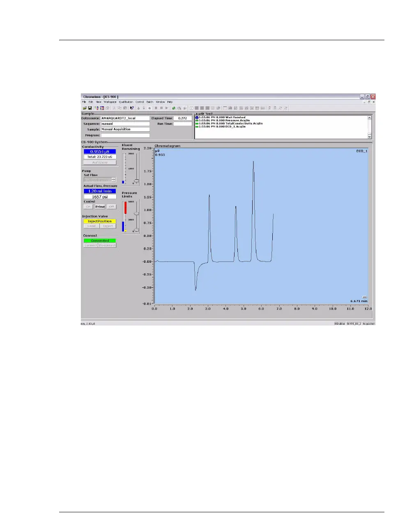Open the Window menu
This screenshot has height=532, width=414.
[x=160, y=102]
